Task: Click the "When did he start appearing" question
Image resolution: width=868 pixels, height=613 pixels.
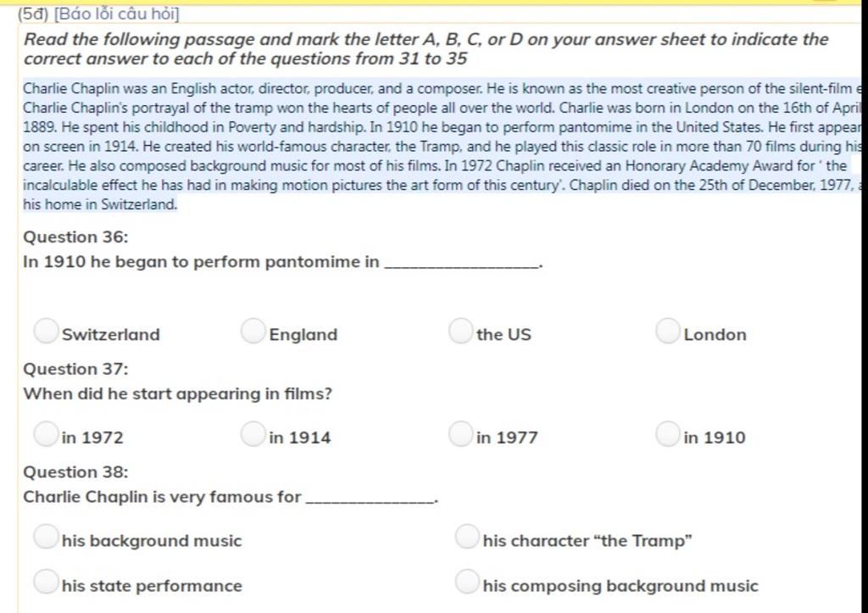Action: (178, 393)
